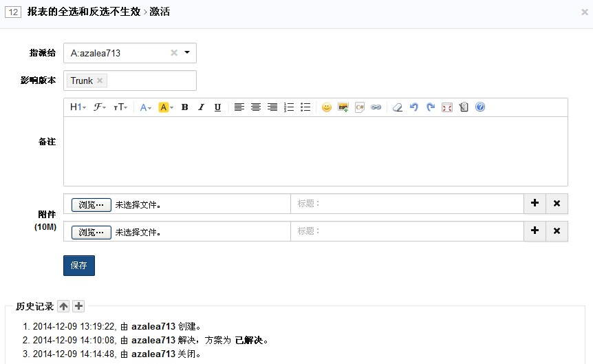Click the undo arrow in editor toolbar
Screen dimensions: 593x364
click(x=413, y=107)
